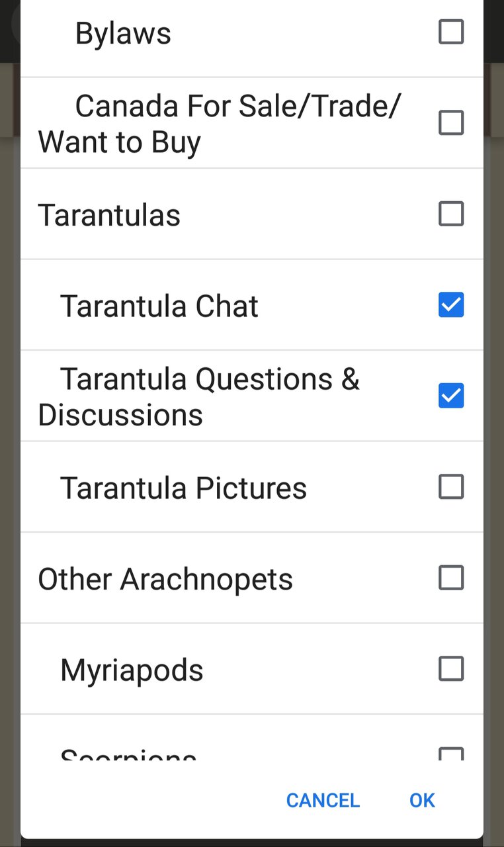Select the Tarantula Questions & Discussions text

pos(198,397)
